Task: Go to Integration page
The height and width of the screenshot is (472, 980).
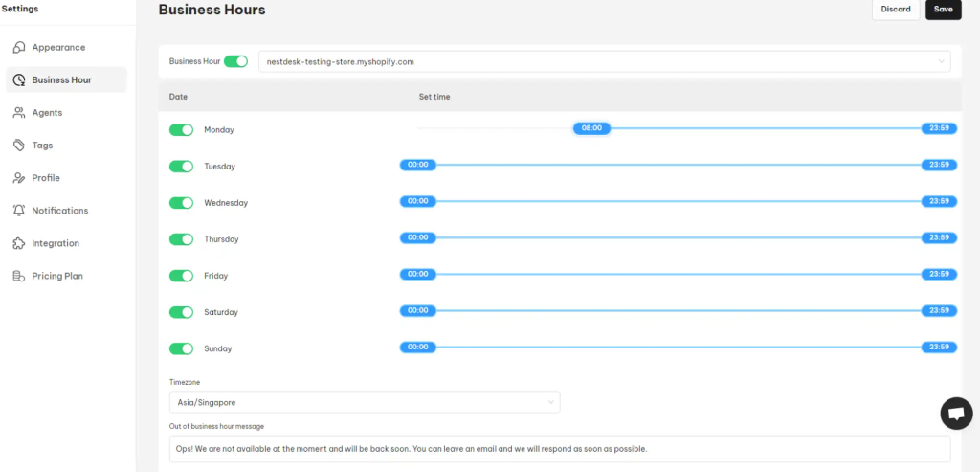Action: pos(66,243)
